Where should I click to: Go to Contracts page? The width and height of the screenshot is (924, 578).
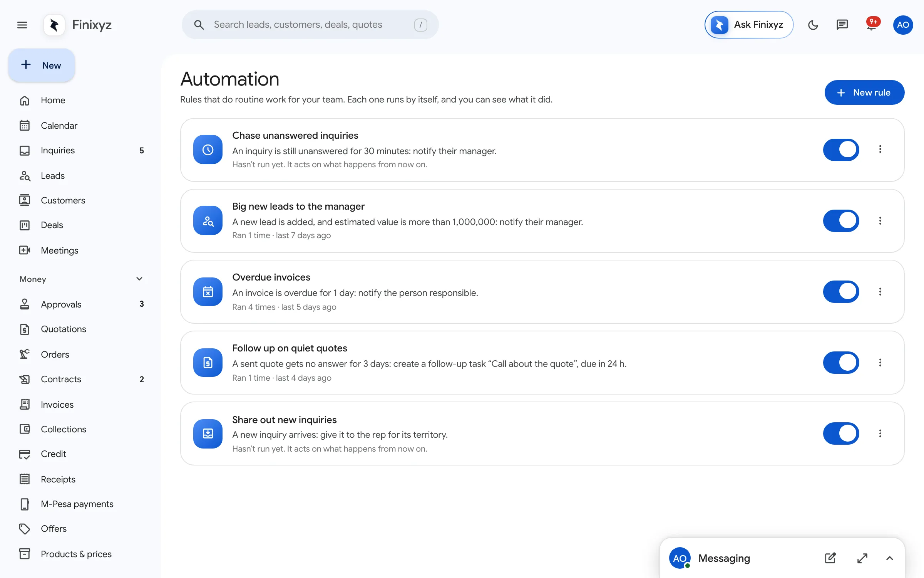click(x=81, y=379)
